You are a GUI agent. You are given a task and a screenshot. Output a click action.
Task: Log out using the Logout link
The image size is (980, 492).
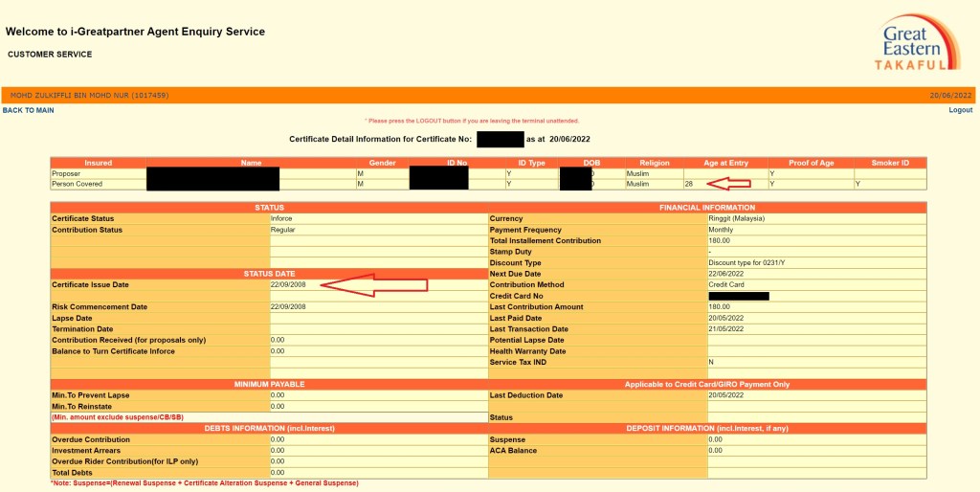click(960, 111)
